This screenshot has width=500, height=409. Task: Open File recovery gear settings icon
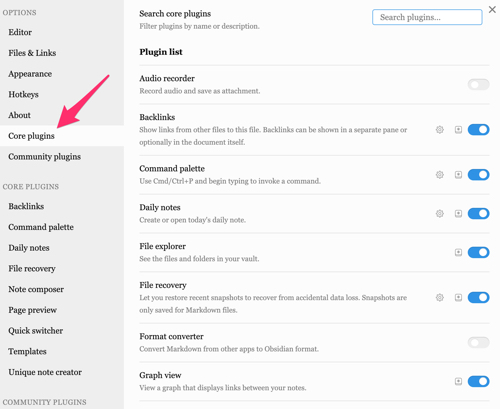pos(440,297)
